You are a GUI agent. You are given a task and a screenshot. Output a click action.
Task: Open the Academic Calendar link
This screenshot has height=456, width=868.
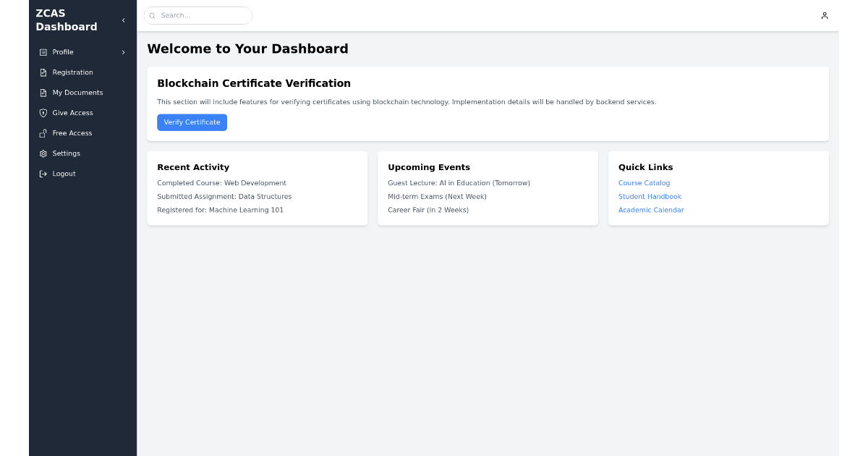pos(651,210)
